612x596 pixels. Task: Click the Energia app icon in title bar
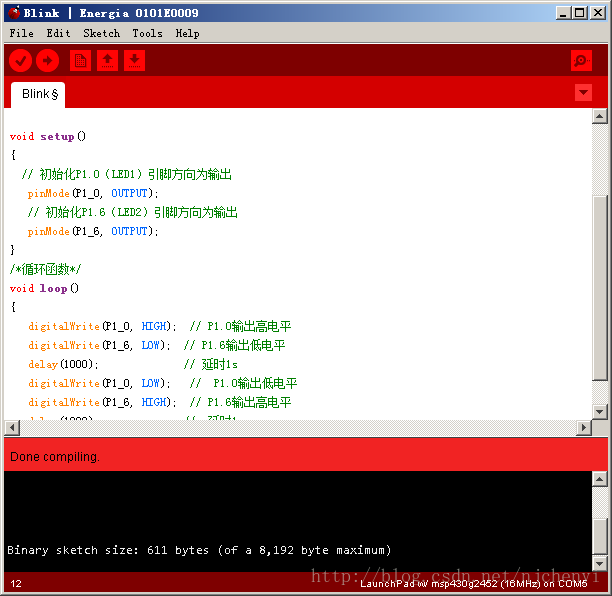coord(13,13)
